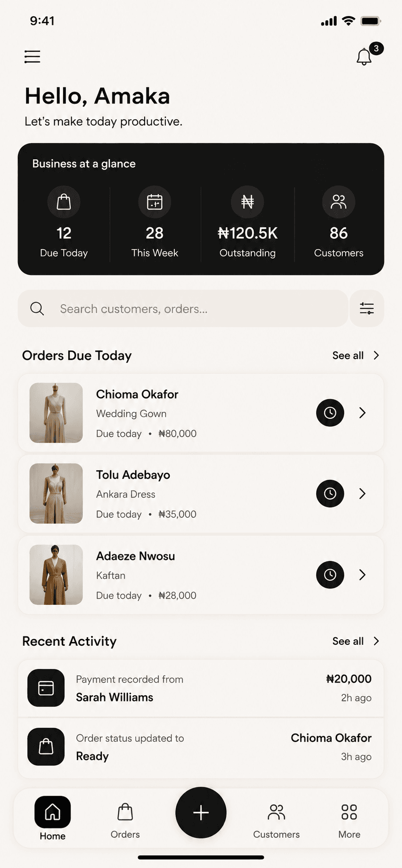The height and width of the screenshot is (868, 402).
Task: Tap the ₦35,000 order amount
Action: 178,514
